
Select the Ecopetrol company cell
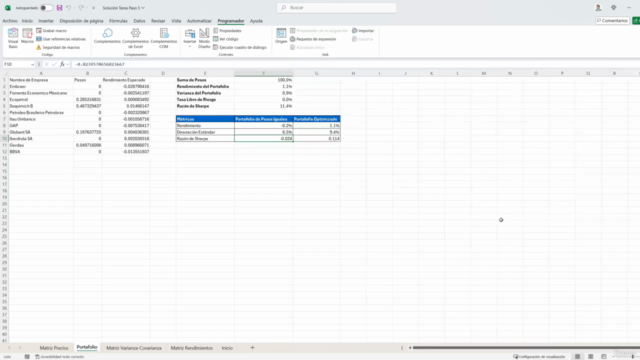point(41,100)
